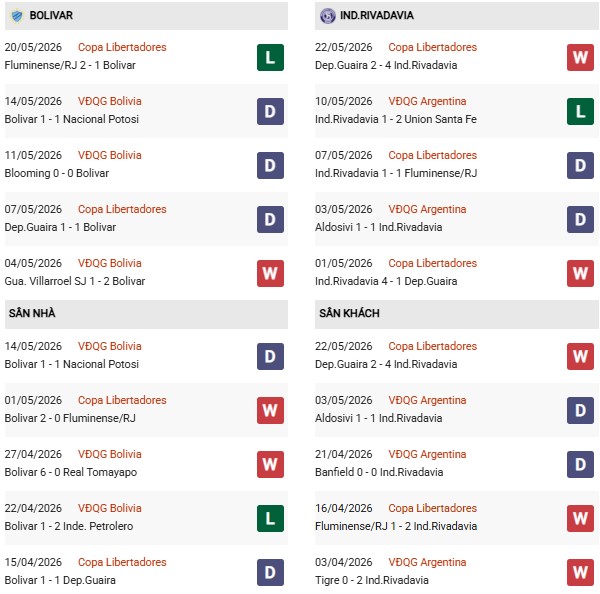Open VĐQG Bolivia link dated 11/05/2026
This screenshot has width=600, height=594.
109,155
